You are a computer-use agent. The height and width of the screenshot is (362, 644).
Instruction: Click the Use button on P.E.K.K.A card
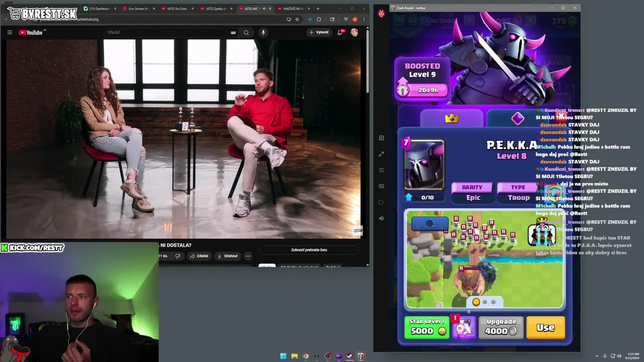point(545,328)
